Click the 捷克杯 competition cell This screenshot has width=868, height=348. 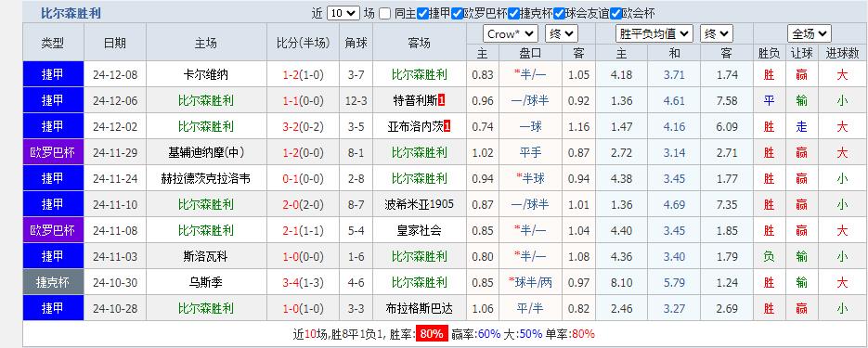53,282
